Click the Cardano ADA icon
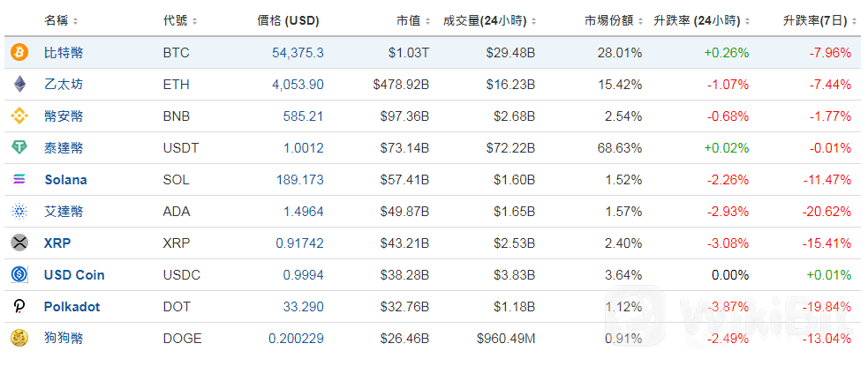This screenshot has height=366, width=868. (19, 211)
